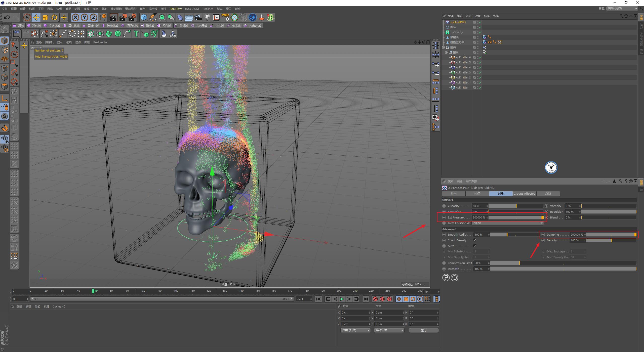The width and height of the screenshot is (644, 352).
Task: Select the xpFluidPBD object icon
Action: pos(448,22)
